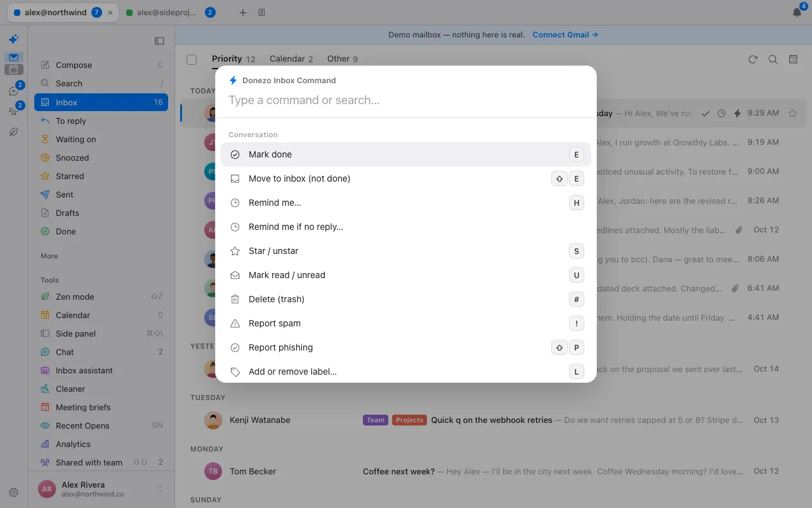Image resolution: width=812 pixels, height=508 pixels.
Task: Expand the More section in the sidebar
Action: coord(49,256)
